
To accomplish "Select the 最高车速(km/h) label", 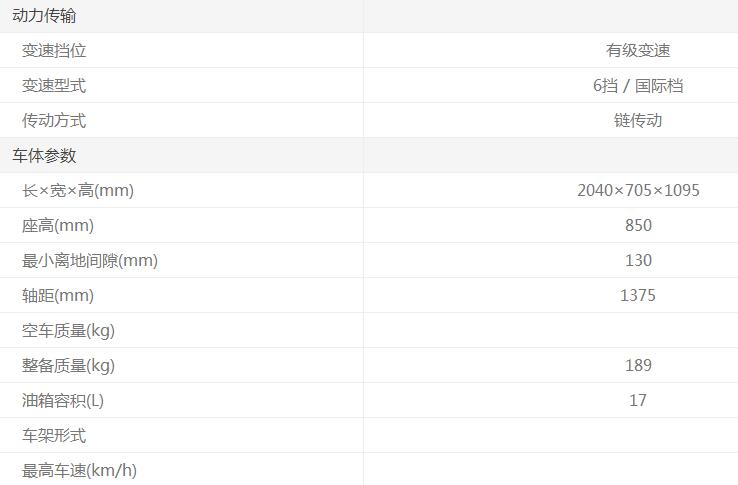I will coord(80,471).
